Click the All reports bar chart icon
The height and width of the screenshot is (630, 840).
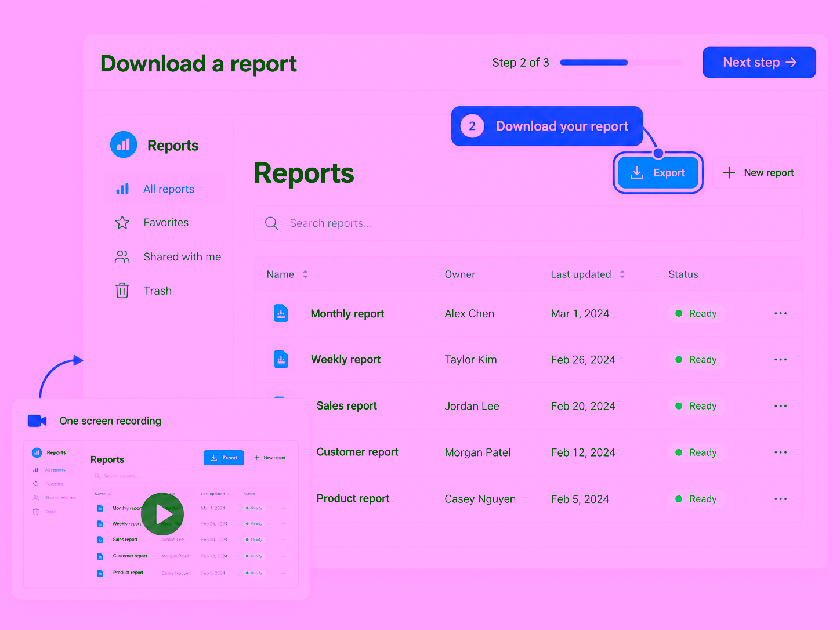[x=122, y=189]
